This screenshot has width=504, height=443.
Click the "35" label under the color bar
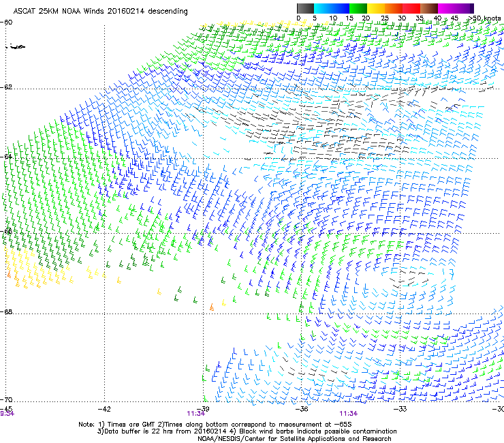420,18
